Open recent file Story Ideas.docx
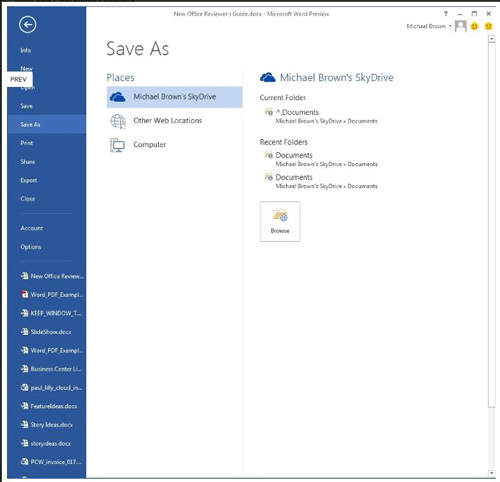The image size is (500, 482). [52, 425]
